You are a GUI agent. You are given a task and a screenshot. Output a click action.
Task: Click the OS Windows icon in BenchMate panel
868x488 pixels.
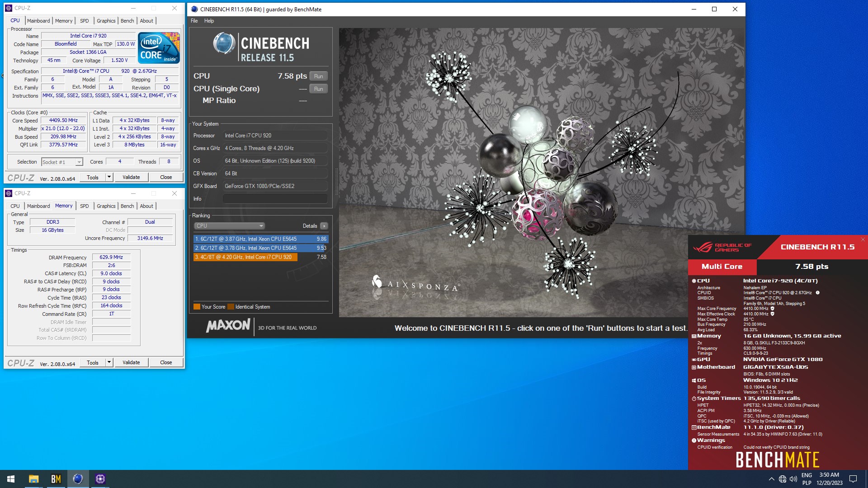pos(694,380)
